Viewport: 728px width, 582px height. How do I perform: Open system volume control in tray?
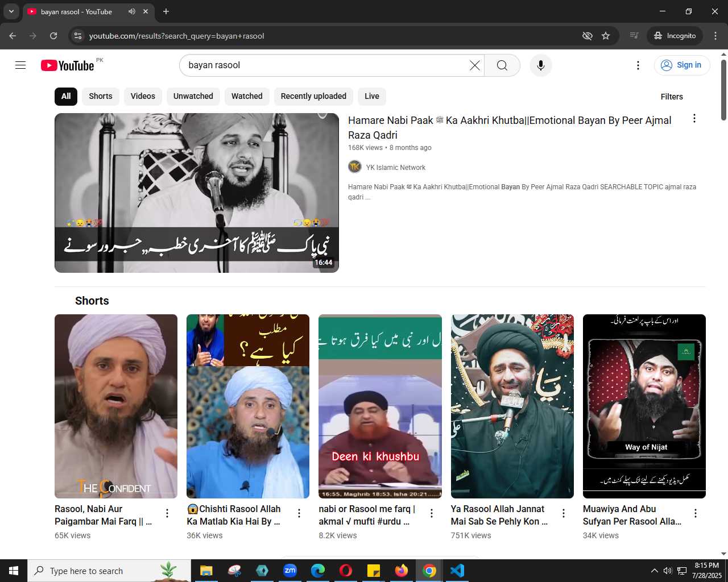pos(668,571)
